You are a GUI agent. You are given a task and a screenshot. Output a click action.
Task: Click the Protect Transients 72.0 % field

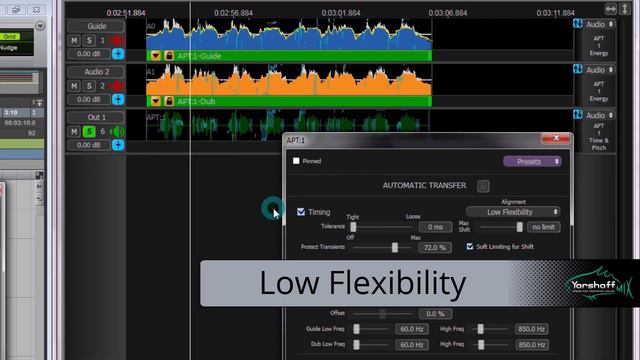435,248
